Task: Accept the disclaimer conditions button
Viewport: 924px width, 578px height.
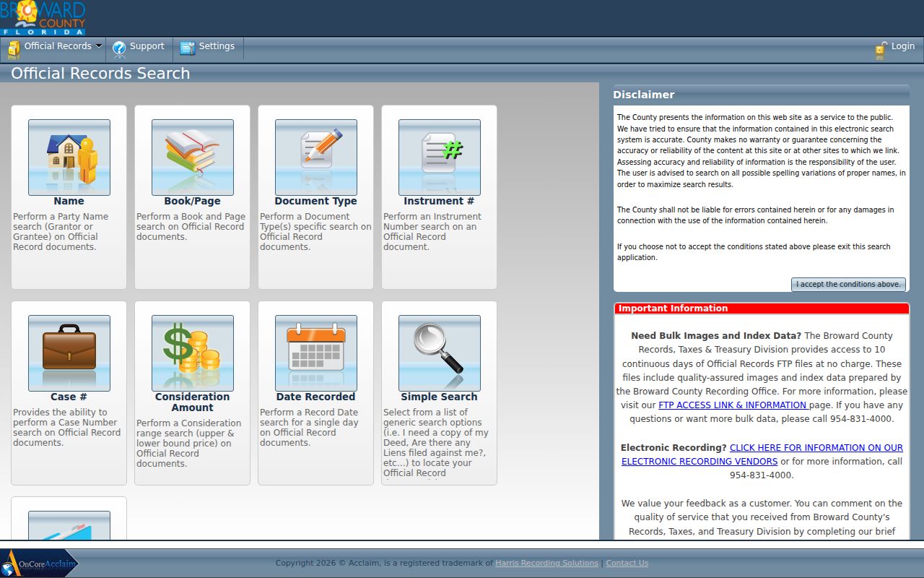Action: point(848,285)
